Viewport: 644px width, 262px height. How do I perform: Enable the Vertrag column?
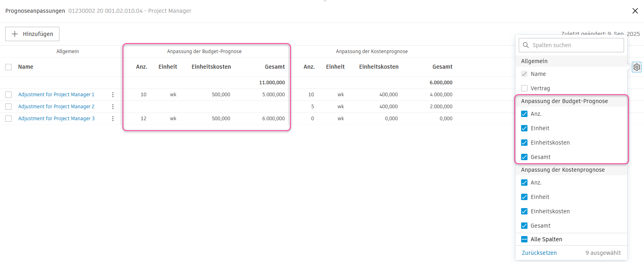[524, 88]
